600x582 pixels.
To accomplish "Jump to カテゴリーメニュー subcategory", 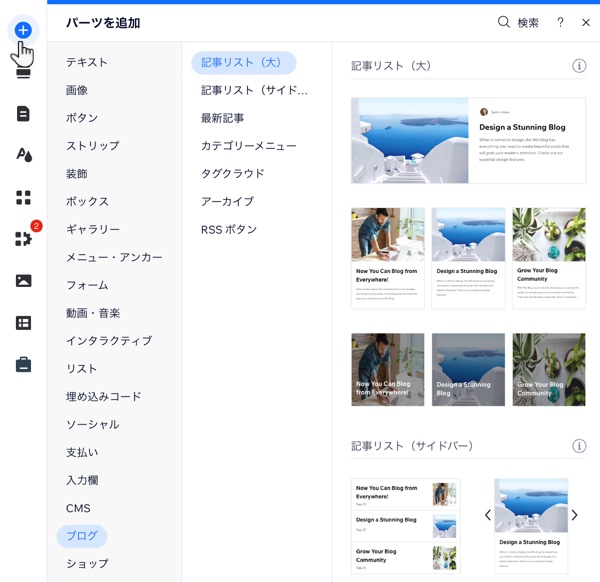I will [249, 146].
